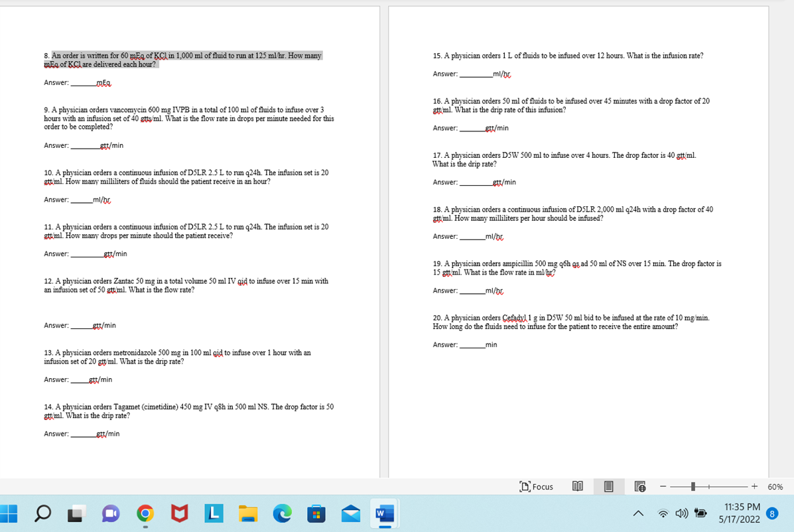Image resolution: width=794 pixels, height=532 pixels.
Task: Switch to Print Layout view
Action: 609,486
